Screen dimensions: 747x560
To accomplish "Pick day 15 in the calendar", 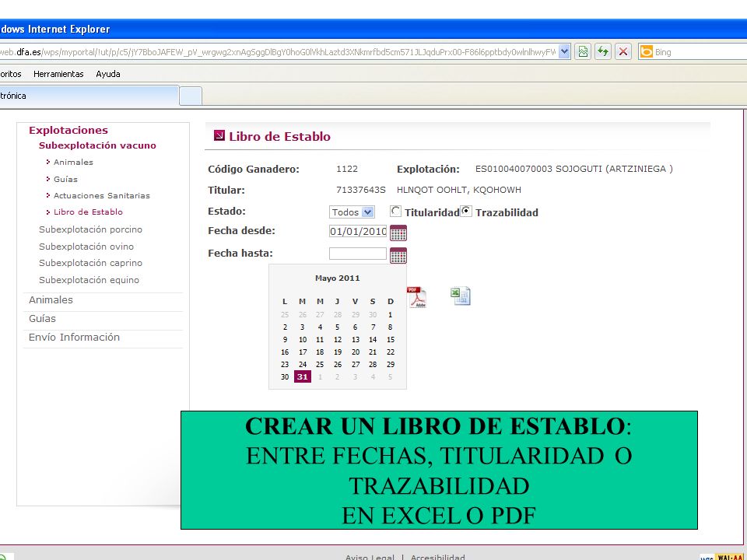I will [391, 340].
